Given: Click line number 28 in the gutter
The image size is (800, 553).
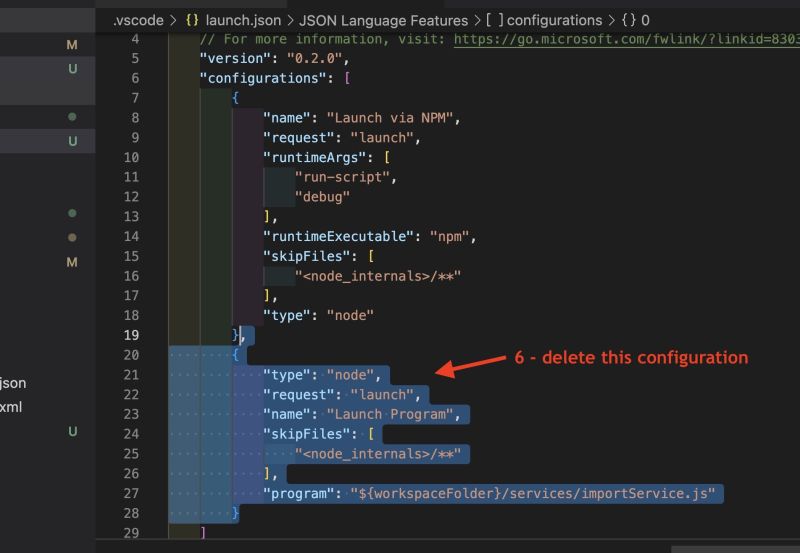Looking at the screenshot, I should [x=131, y=513].
